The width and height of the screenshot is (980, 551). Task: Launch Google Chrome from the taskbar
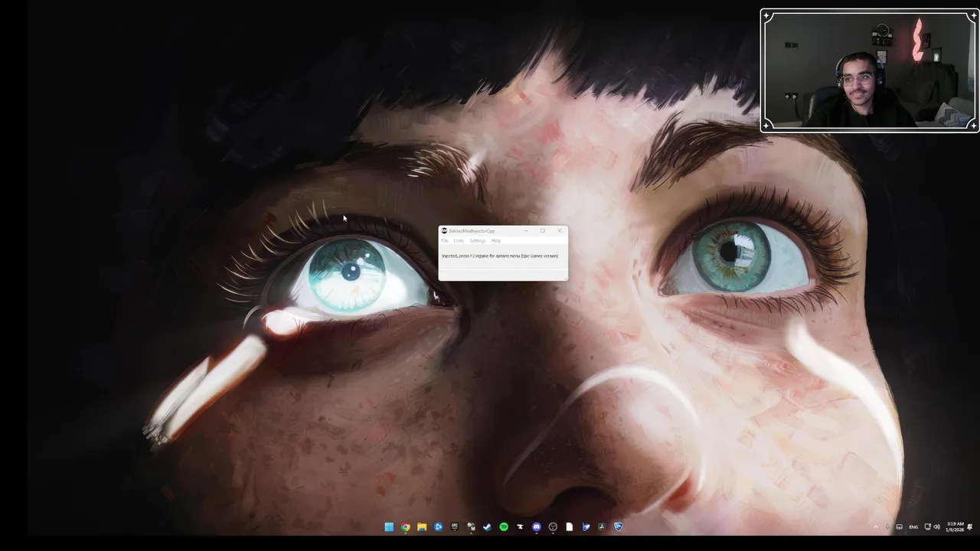pos(406,527)
